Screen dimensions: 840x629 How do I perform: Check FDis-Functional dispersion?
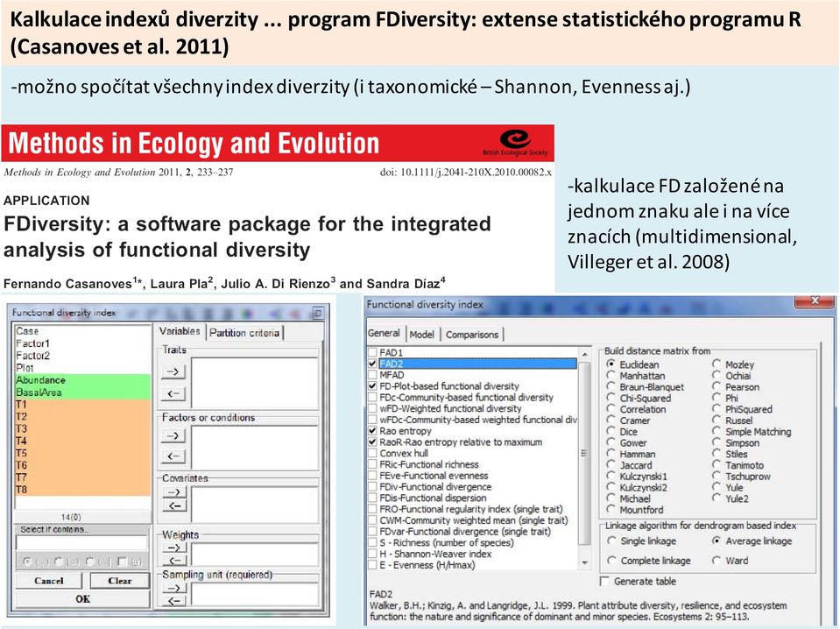(x=372, y=498)
